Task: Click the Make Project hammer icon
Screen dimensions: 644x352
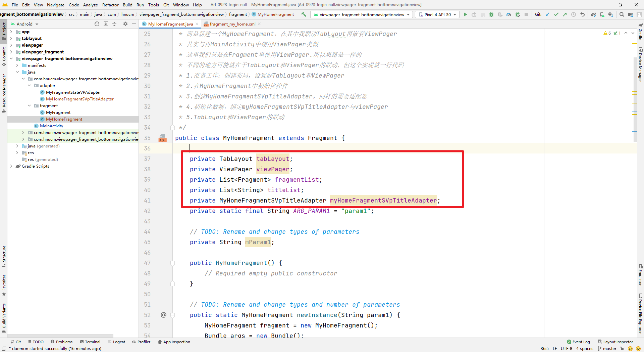Action: coord(304,14)
